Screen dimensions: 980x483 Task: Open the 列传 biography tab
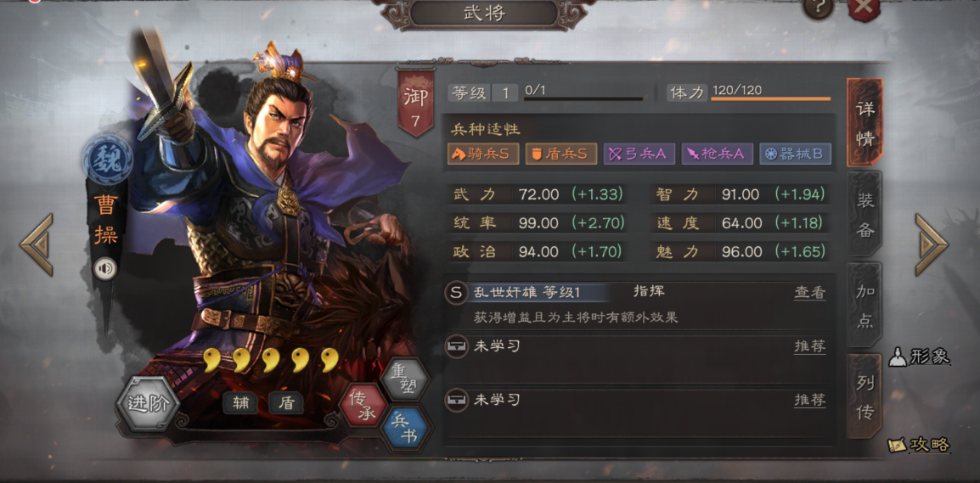[865, 396]
